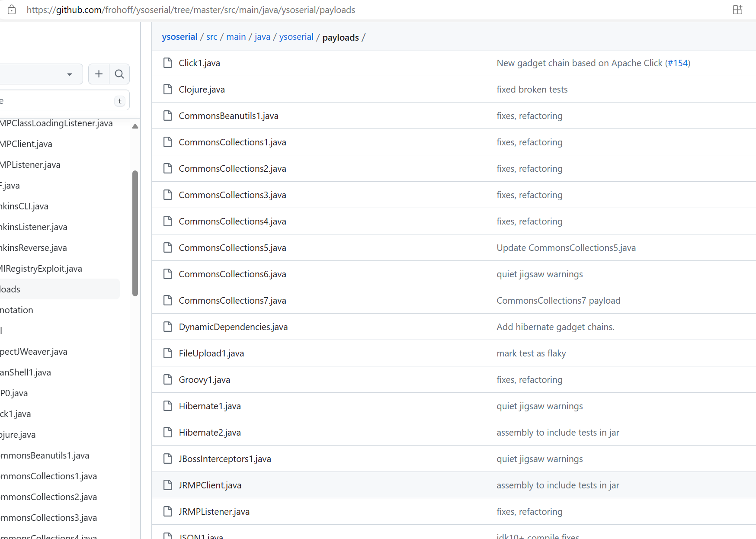
Task: Open Hibernate2.java in the file list
Action: tap(210, 433)
